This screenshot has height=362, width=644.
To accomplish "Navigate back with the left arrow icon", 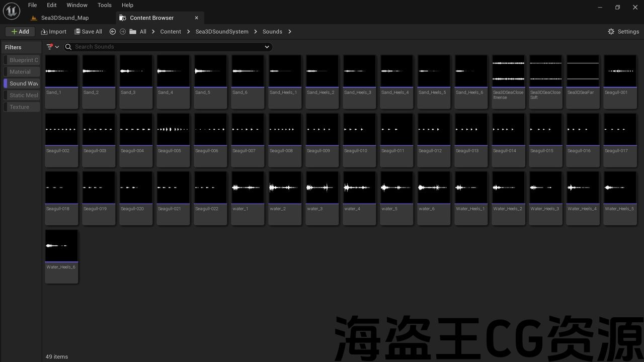I will (113, 32).
